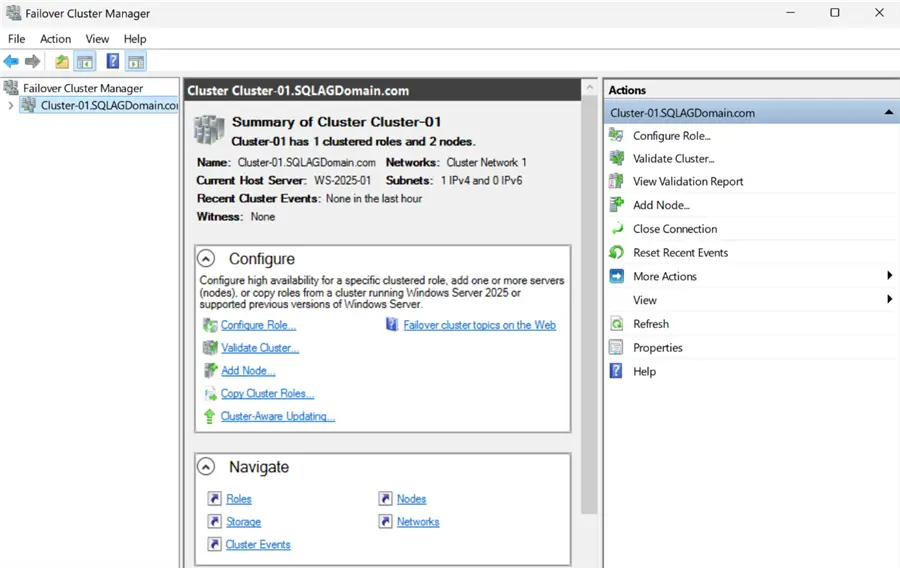The width and height of the screenshot is (900, 568).
Task: Navigate to Cluster Events link
Action: point(258,545)
